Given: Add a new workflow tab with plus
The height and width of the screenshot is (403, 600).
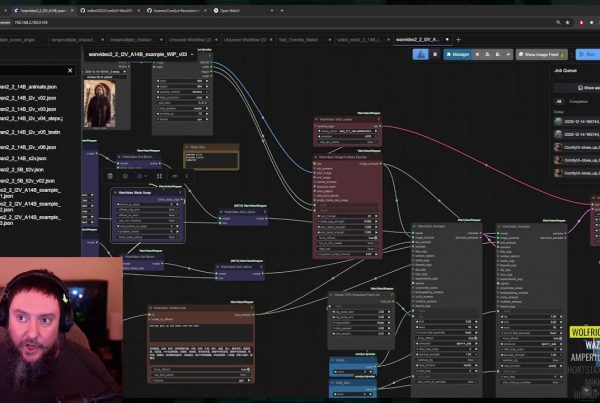Looking at the screenshot, I should [x=458, y=39].
